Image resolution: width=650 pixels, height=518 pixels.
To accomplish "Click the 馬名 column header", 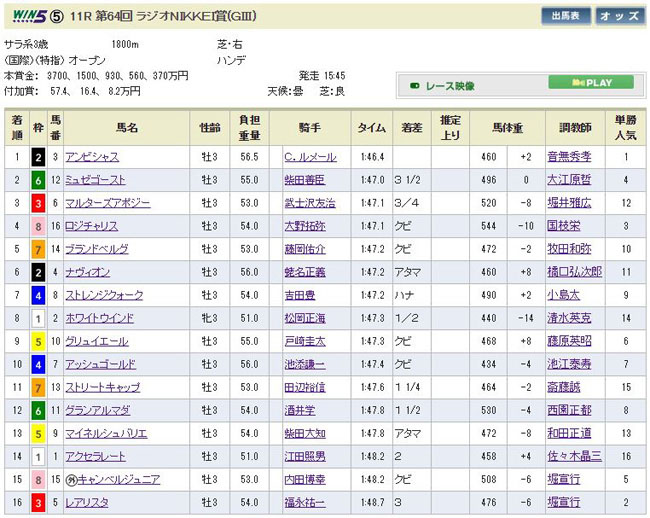I will coord(127,127).
